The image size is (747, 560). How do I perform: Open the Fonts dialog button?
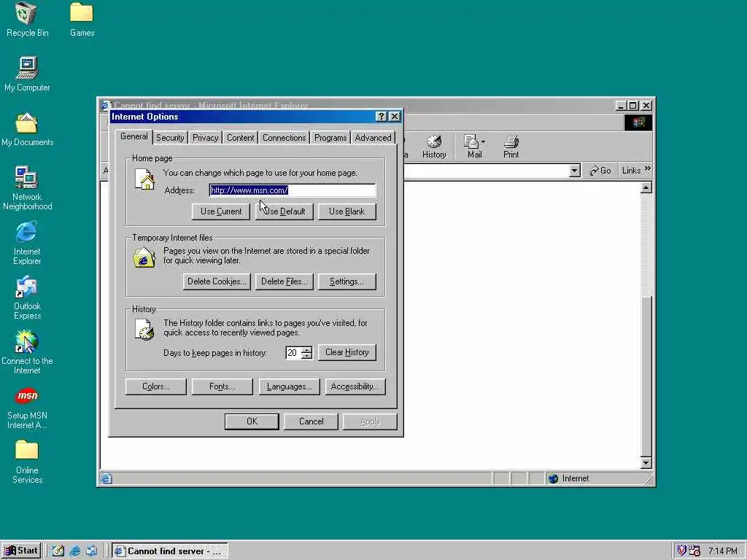coord(222,386)
